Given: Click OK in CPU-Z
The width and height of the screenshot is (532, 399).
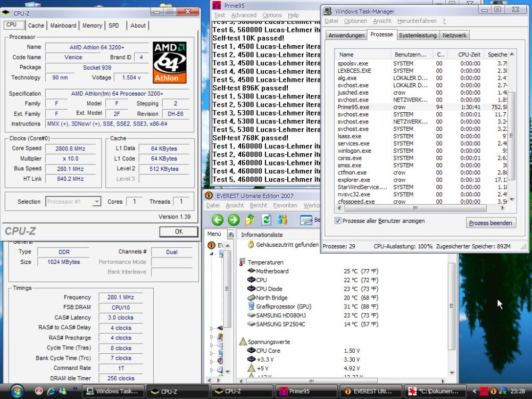Looking at the screenshot, I should point(179,231).
